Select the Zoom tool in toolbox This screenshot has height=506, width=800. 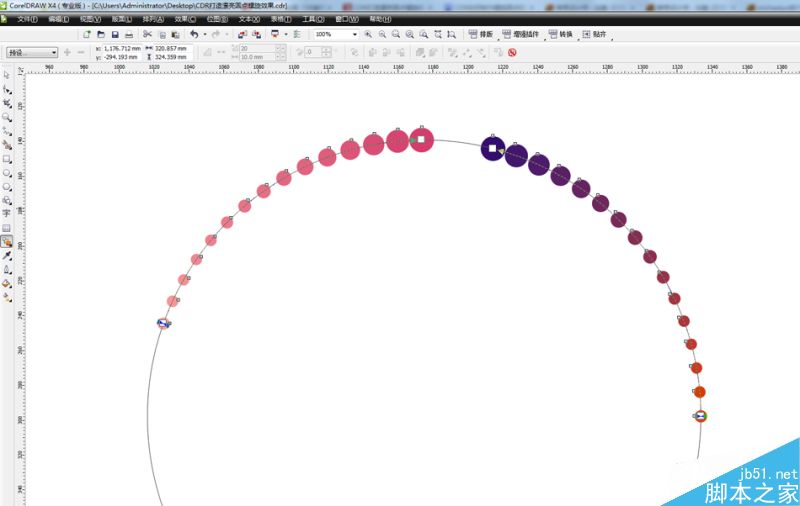coord(7,117)
